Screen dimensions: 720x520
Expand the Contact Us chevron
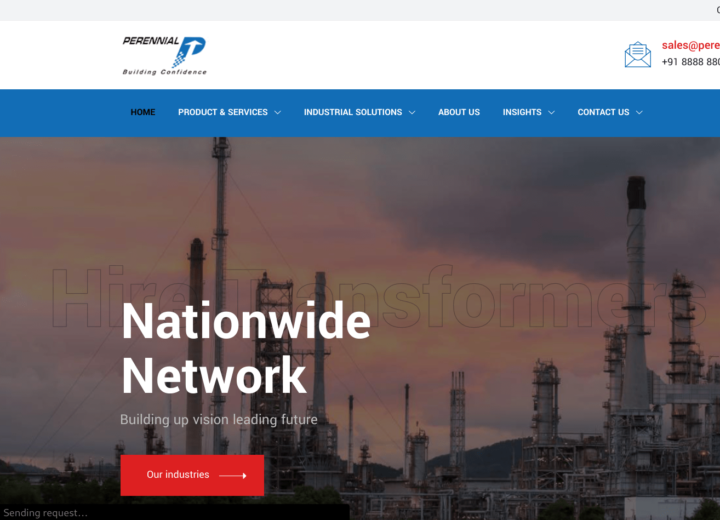coord(639,113)
